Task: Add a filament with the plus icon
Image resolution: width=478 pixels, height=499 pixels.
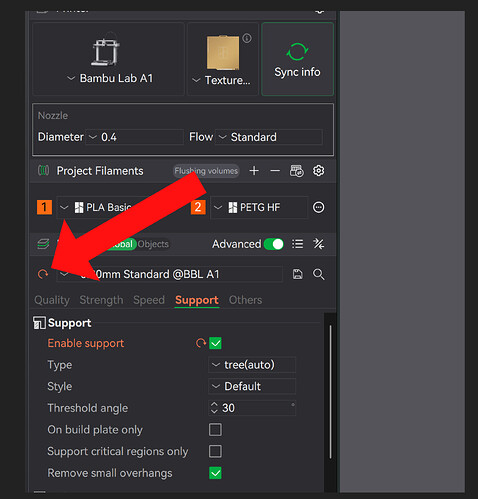Action: (254, 171)
